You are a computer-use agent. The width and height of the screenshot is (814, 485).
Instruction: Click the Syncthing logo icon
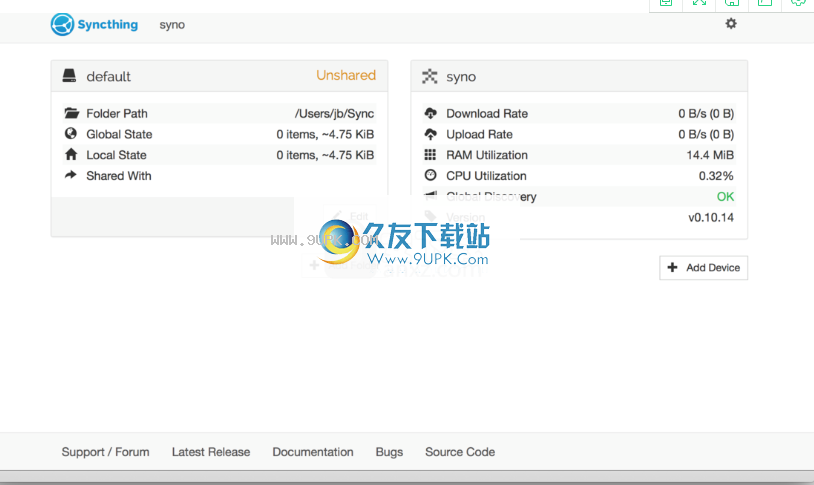coord(62,24)
